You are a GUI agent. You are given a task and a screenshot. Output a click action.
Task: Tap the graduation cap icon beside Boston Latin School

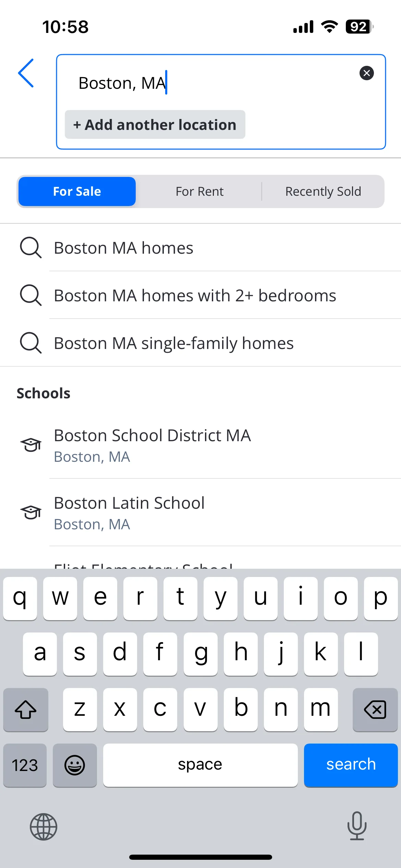[x=31, y=512]
